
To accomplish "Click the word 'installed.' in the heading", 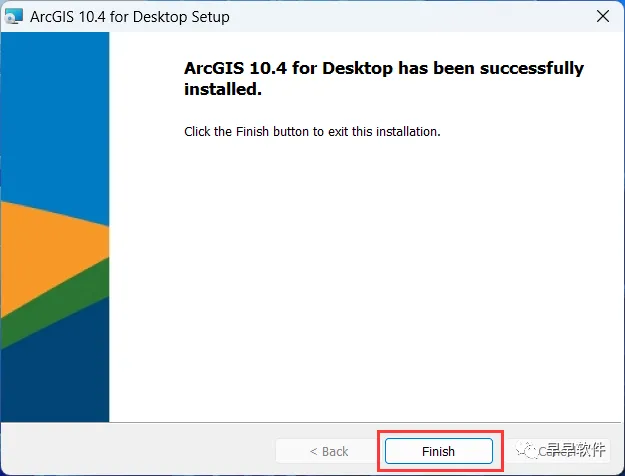I will pyautogui.click(x=222, y=89).
